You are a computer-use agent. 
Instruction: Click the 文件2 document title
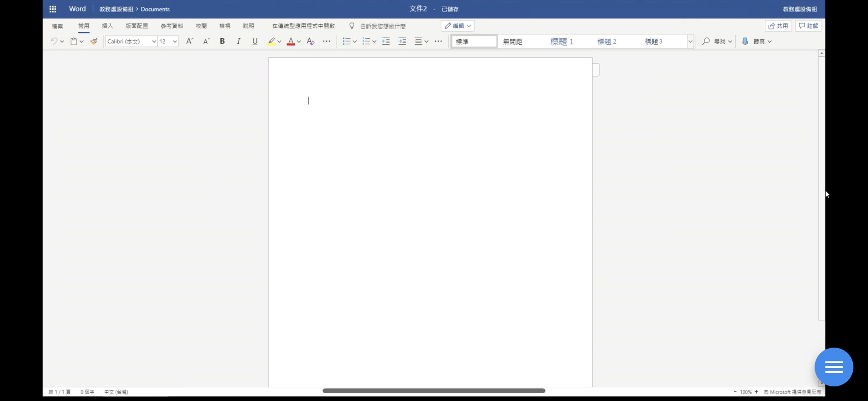418,9
